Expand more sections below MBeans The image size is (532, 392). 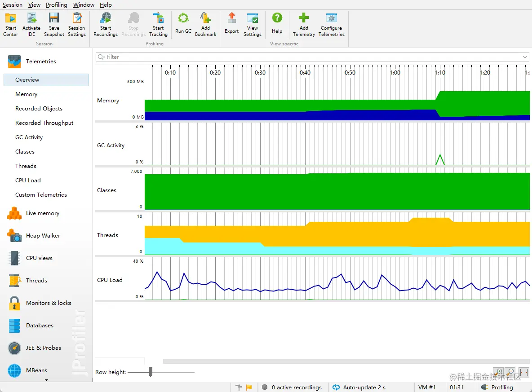point(46,380)
